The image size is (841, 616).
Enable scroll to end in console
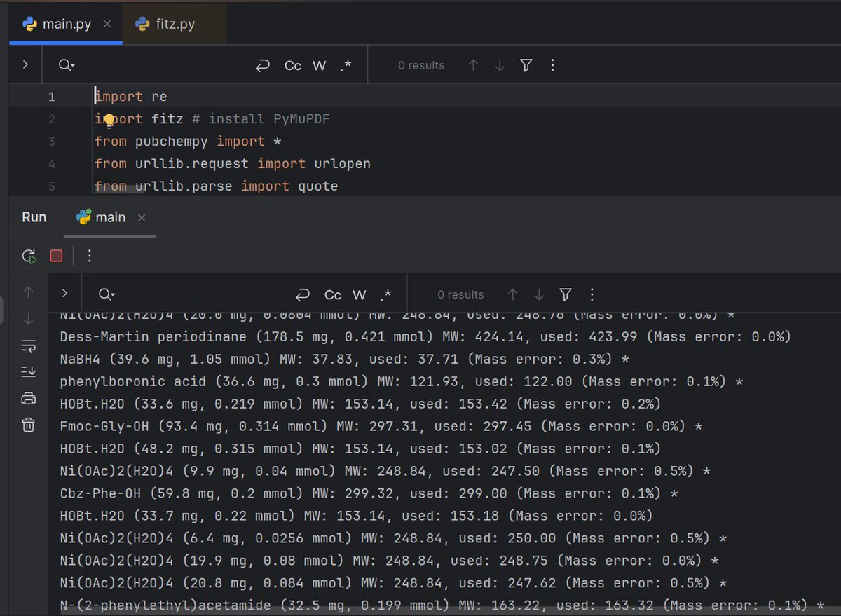(29, 372)
